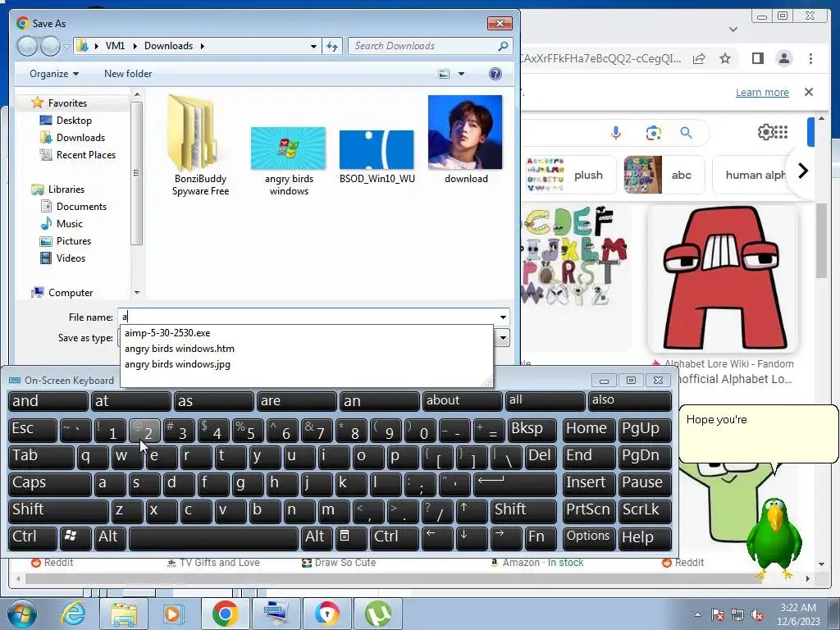Image resolution: width=840 pixels, height=630 pixels.
Task: Click the Google search magnifier icon
Action: (x=686, y=132)
